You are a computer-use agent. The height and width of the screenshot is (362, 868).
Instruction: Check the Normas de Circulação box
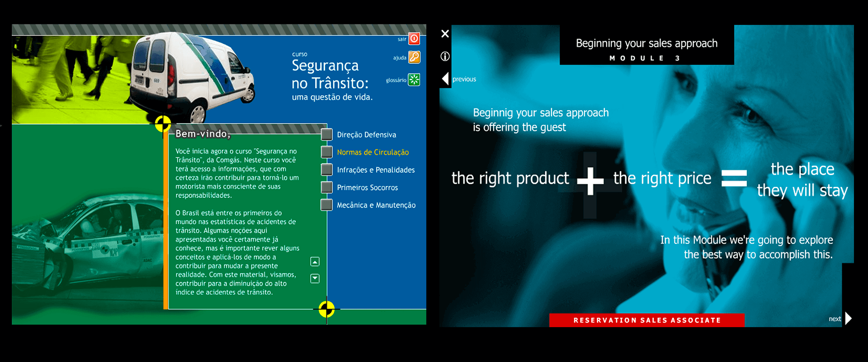pos(326,152)
